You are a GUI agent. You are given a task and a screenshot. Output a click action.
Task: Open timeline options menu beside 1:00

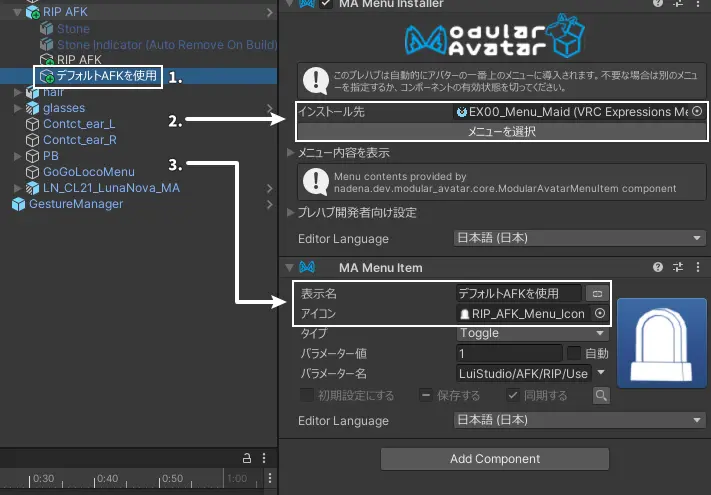coord(270,478)
